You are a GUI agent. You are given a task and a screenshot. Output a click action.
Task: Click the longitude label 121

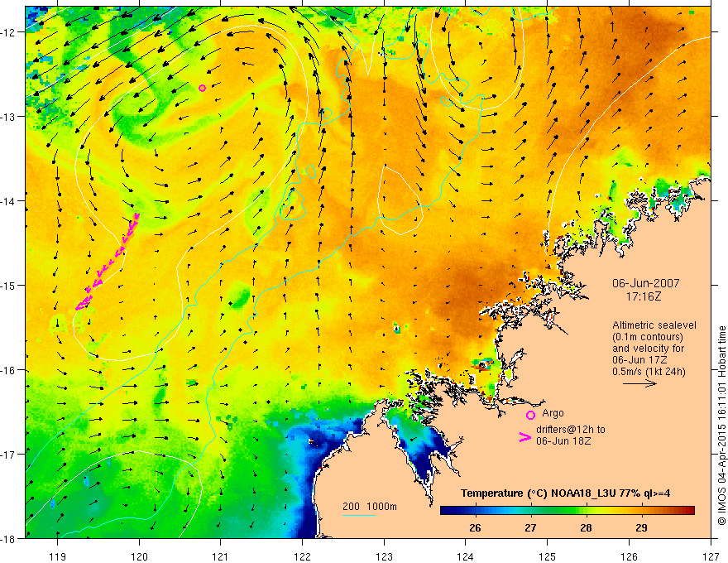(x=221, y=556)
